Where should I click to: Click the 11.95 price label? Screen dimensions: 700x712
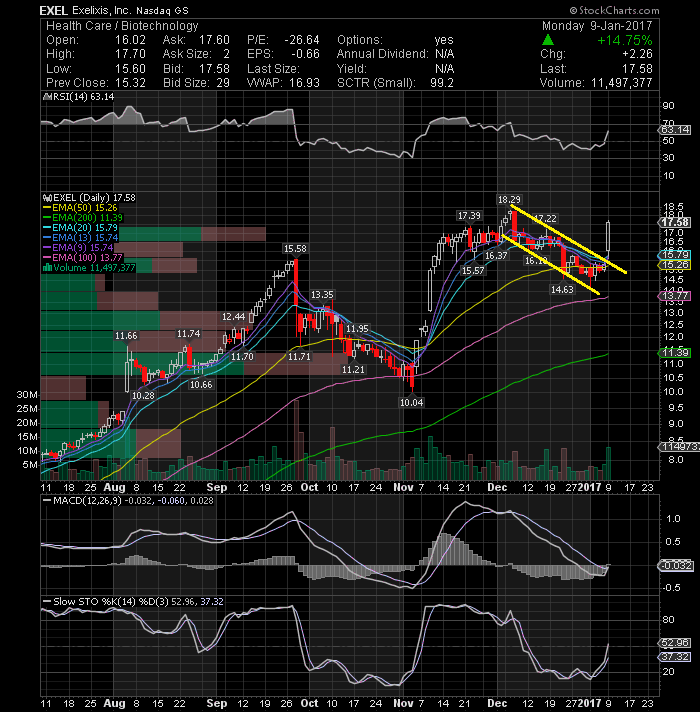pos(357,329)
